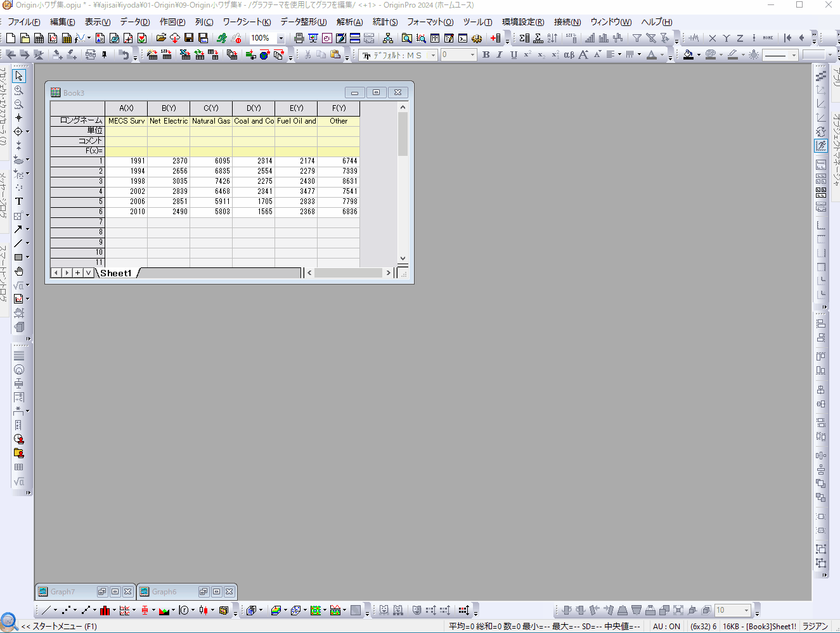Restore the minimized Graph7 window
The width and height of the screenshot is (840, 633).
(x=102, y=592)
